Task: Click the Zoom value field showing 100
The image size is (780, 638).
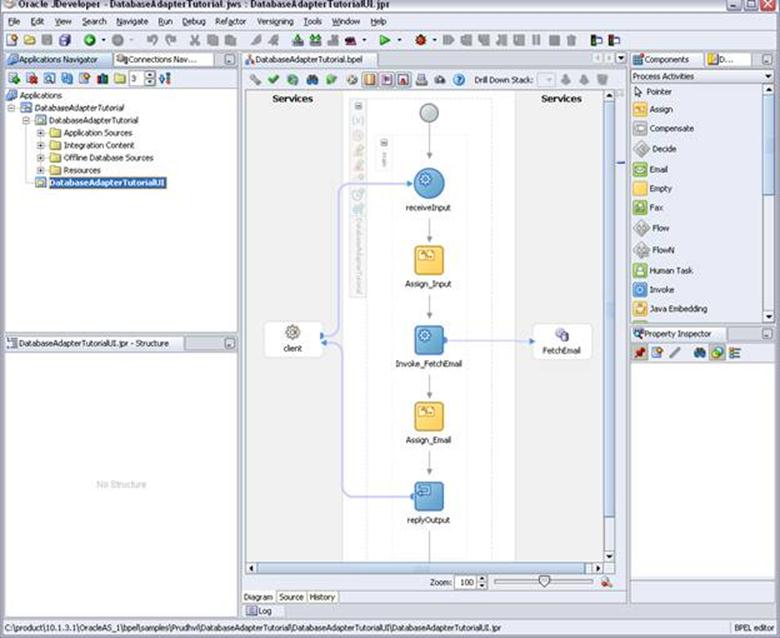Action: click(x=467, y=582)
